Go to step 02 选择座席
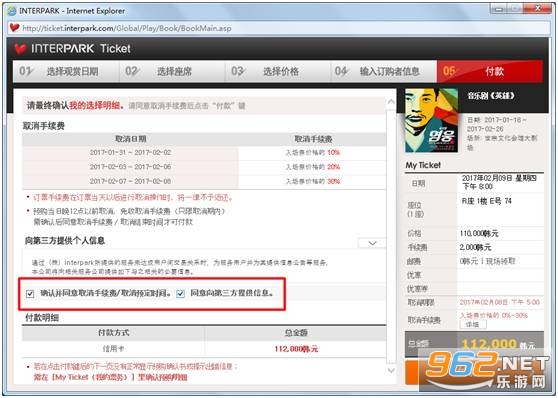Viewport: 558px width, 398px height. 172,71
